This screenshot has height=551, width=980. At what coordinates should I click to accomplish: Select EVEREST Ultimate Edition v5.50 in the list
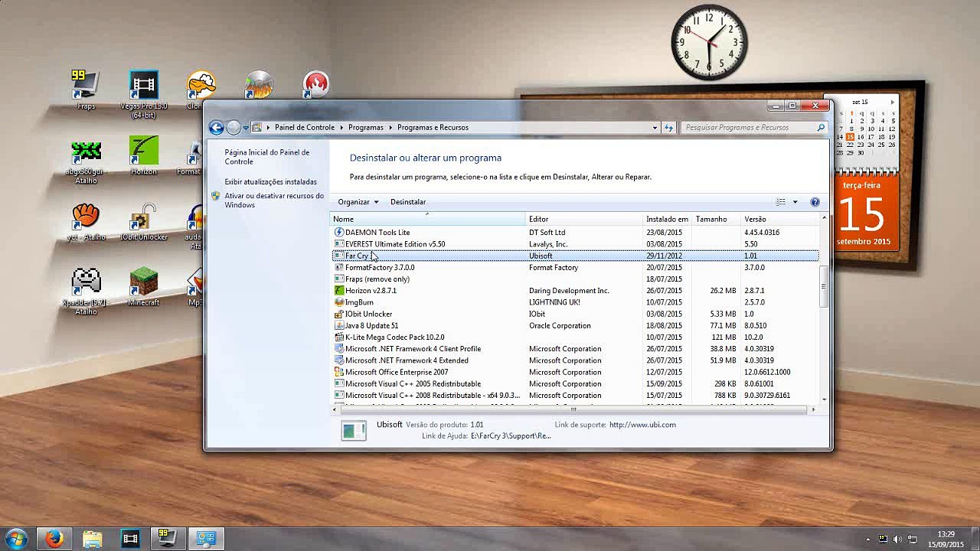[x=576, y=244]
